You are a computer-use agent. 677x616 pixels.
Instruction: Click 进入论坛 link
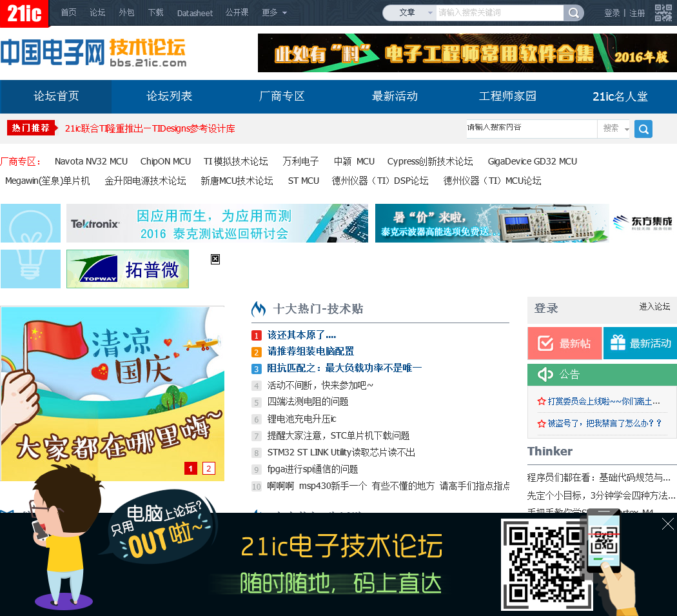[654, 306]
